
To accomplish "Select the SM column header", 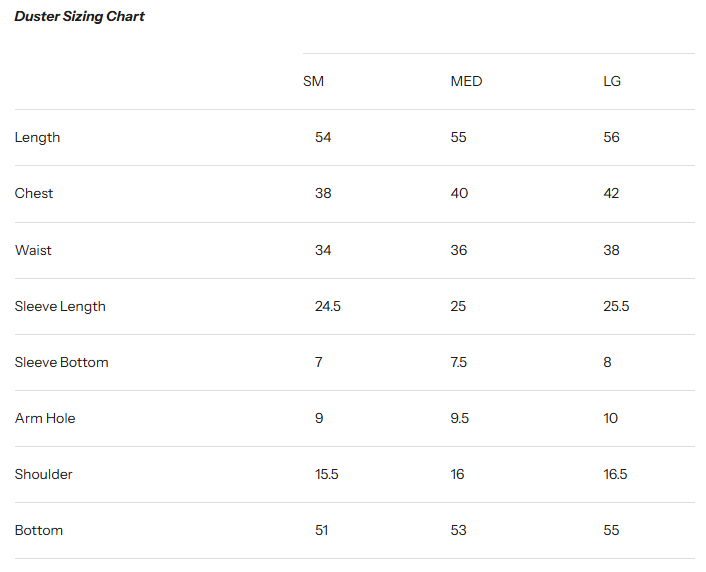I will [x=313, y=81].
